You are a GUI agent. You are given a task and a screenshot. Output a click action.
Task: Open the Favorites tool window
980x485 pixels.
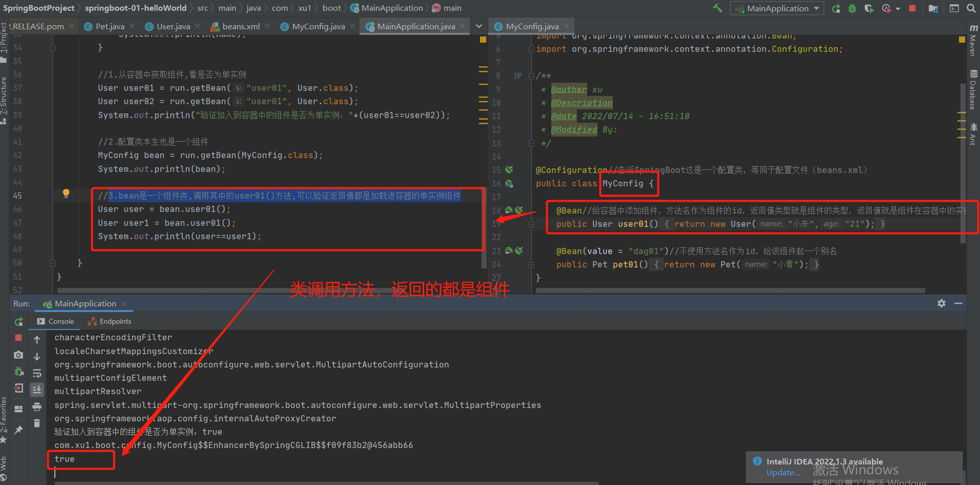[x=4, y=420]
